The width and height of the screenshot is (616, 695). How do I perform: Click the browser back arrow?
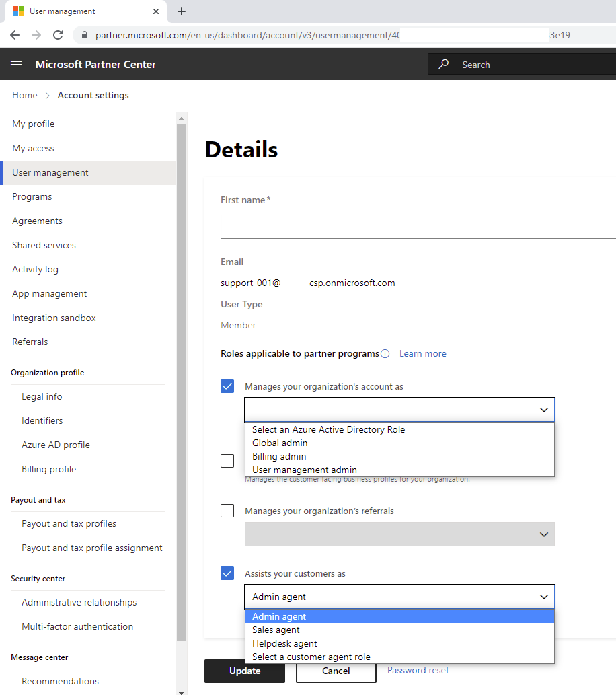(15, 35)
